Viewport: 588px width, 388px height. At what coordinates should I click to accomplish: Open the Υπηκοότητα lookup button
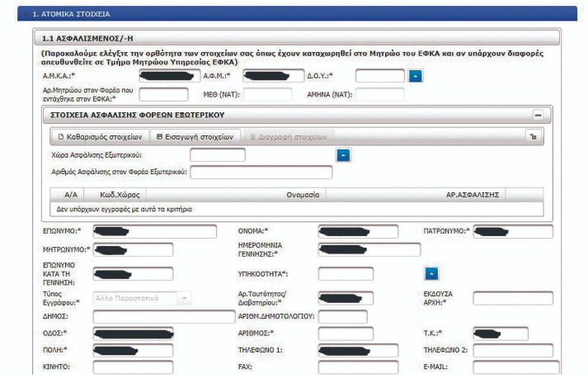pyautogui.click(x=431, y=273)
